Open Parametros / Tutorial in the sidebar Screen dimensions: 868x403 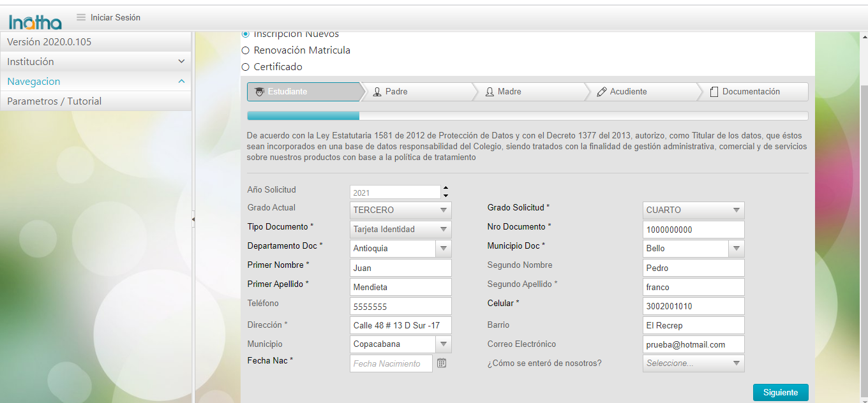coord(54,101)
